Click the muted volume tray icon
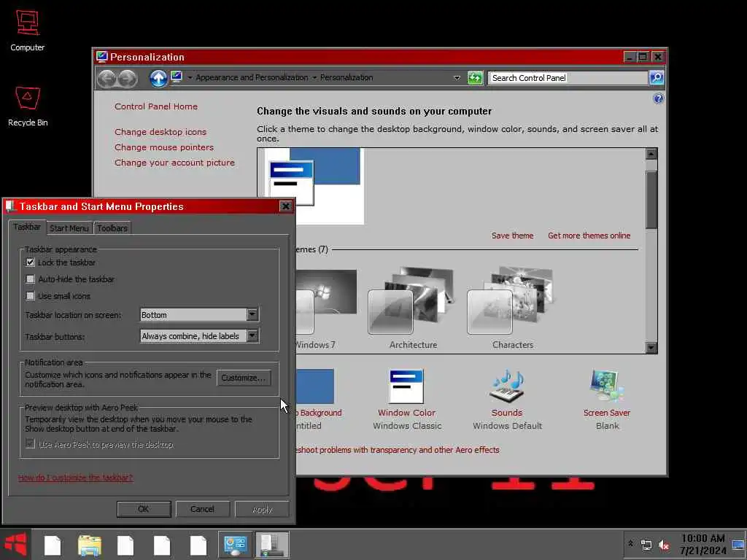The width and height of the screenshot is (747, 560). (664, 545)
